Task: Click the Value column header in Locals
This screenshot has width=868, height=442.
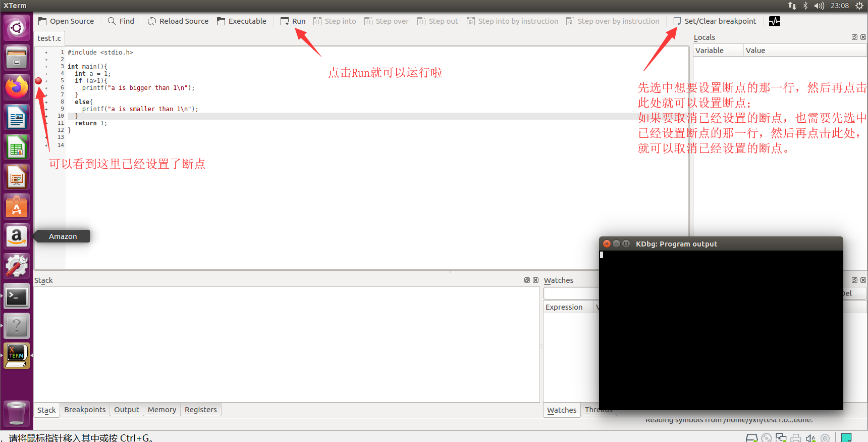Action: (x=805, y=51)
